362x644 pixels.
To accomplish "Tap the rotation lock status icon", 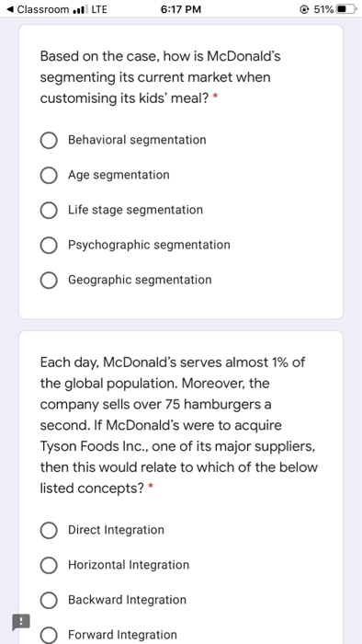I will point(304,9).
